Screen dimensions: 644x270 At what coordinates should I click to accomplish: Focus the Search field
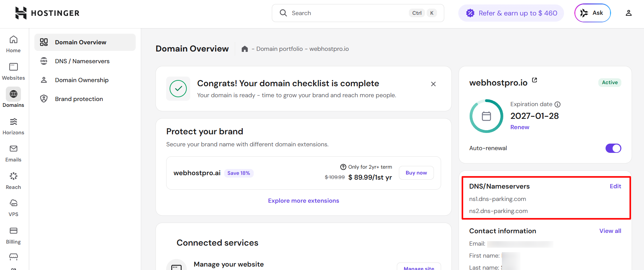[358, 13]
